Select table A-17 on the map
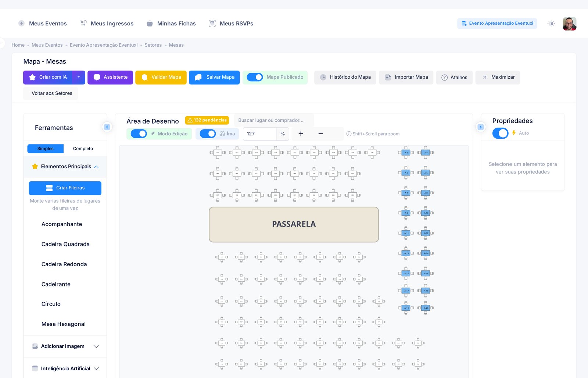 pyautogui.click(x=406, y=291)
